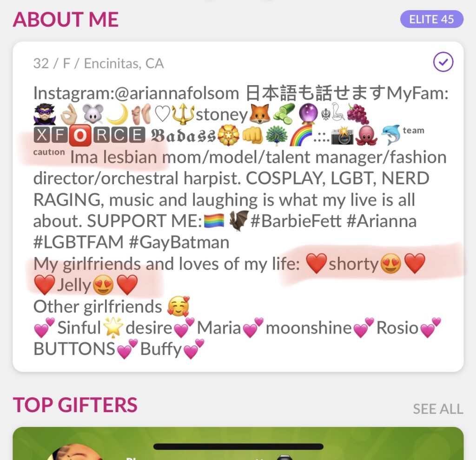Tap the Instagram handle @ariannafolsom
476x460 pixels.
(177, 93)
